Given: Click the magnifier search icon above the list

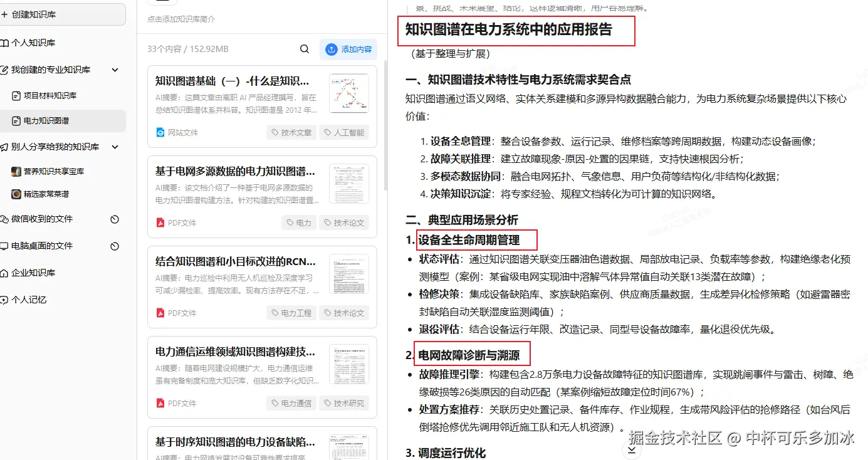Looking at the screenshot, I should pos(305,49).
